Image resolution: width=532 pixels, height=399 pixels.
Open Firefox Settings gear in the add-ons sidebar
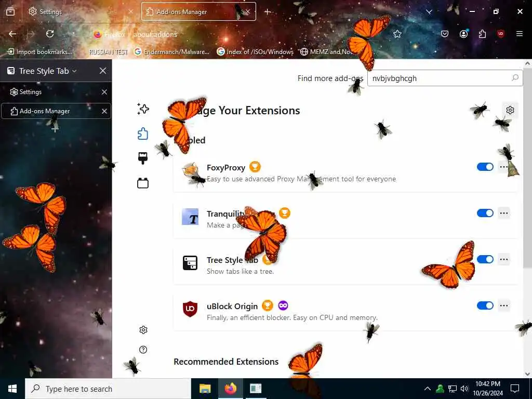pos(143,330)
